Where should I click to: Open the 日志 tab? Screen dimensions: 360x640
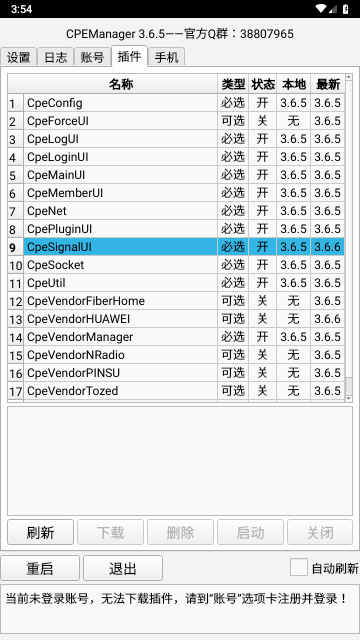[56, 57]
